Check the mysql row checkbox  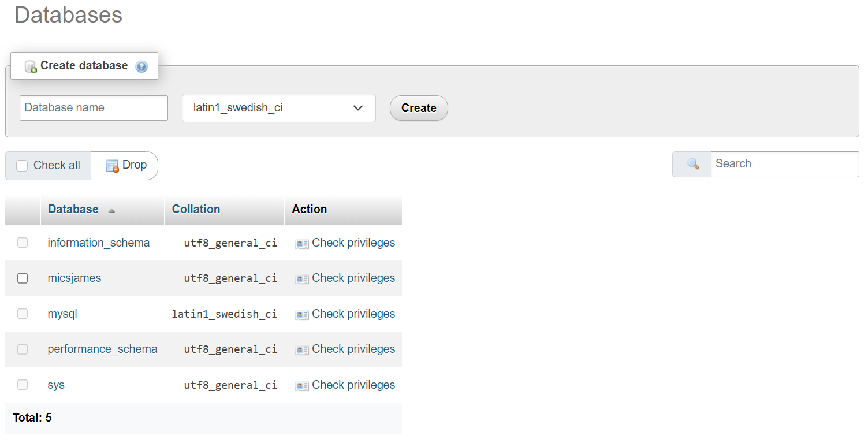coord(22,314)
